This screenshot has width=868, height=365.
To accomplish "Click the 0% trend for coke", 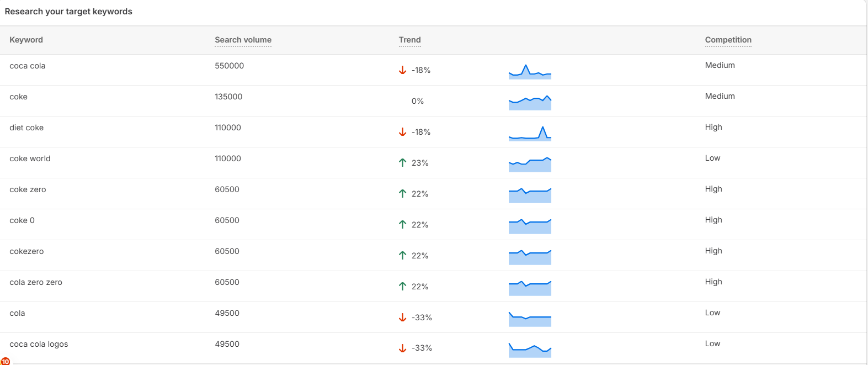I will point(418,101).
